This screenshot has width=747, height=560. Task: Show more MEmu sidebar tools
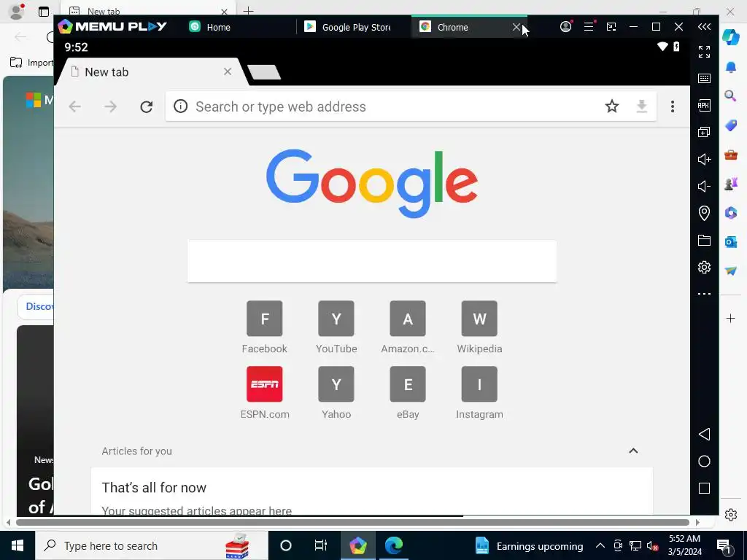pos(704,294)
